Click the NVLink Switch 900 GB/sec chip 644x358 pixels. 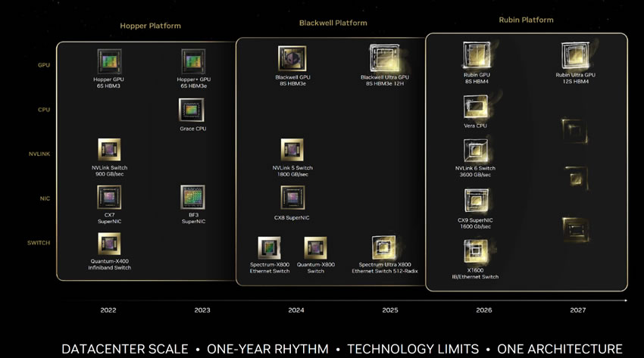109,149
